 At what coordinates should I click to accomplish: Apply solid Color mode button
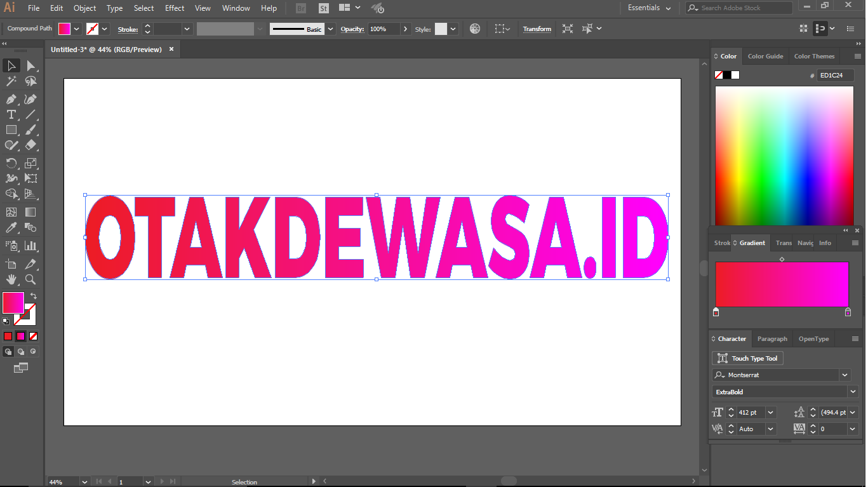click(8, 336)
